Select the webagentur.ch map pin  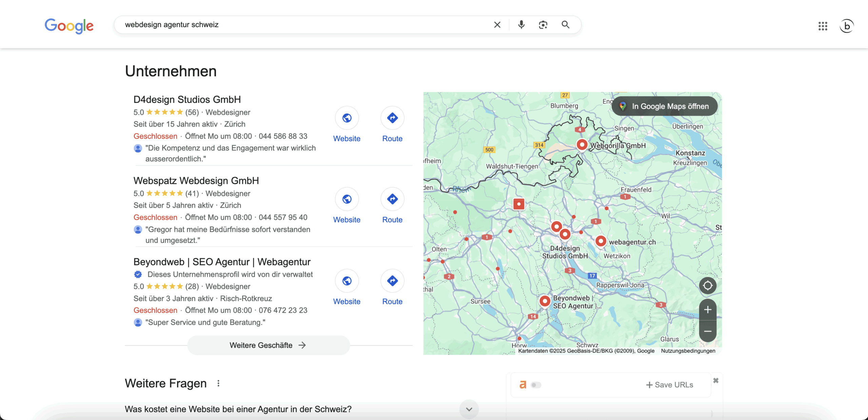tap(600, 241)
